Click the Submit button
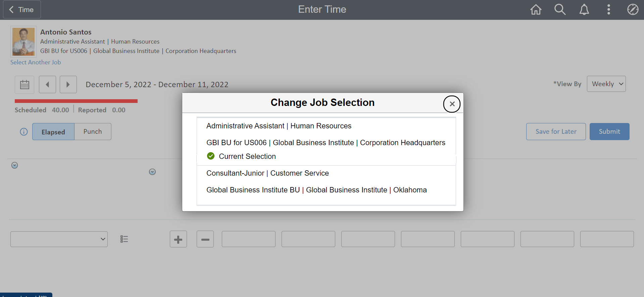This screenshot has width=644, height=297. 609,132
